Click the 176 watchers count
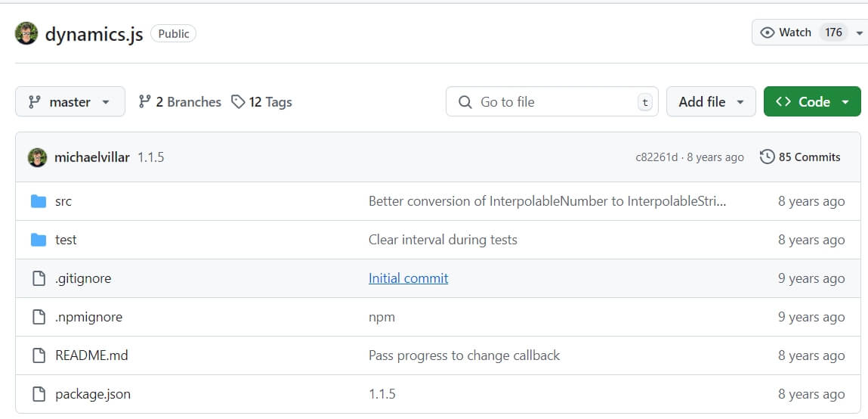 point(833,33)
